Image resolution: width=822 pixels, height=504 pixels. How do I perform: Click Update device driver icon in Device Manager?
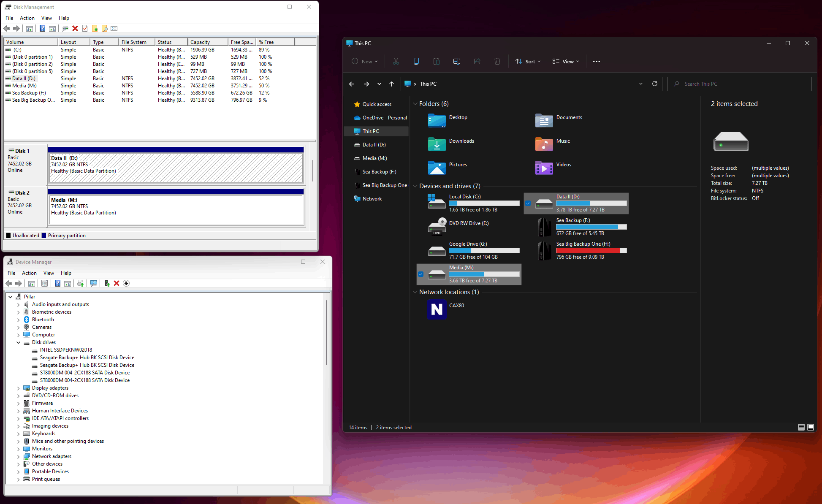[x=107, y=283]
